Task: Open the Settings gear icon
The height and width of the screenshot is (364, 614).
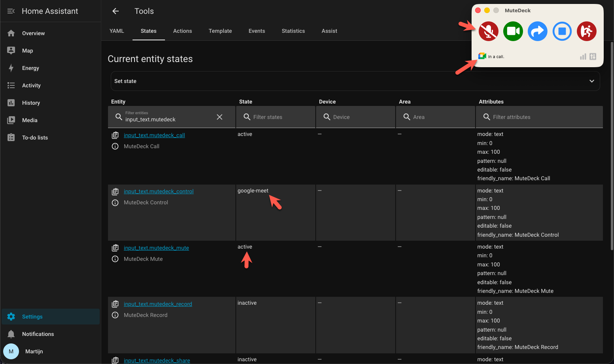Action: (11, 317)
